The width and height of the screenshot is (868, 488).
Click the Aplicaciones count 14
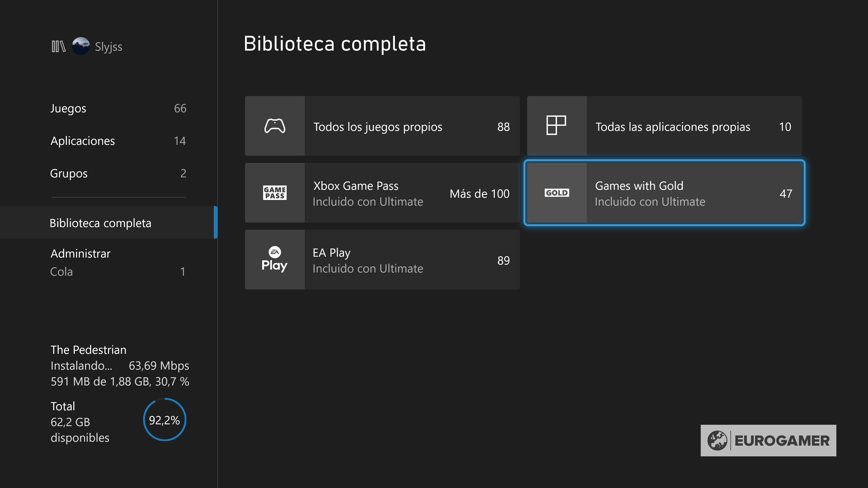(180, 141)
